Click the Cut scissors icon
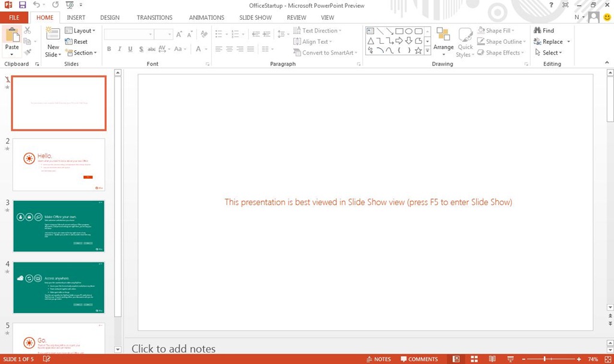The height and width of the screenshot is (364, 614). [x=27, y=30]
